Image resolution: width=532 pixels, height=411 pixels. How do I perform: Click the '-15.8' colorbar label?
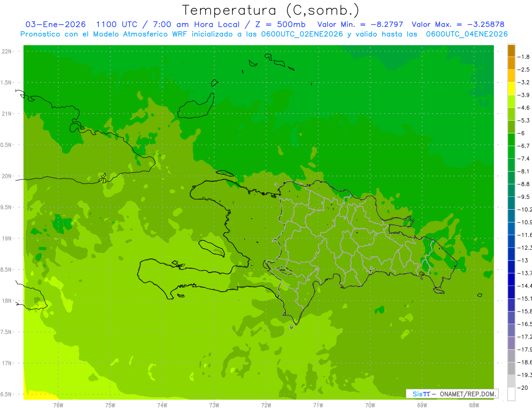coord(524,311)
